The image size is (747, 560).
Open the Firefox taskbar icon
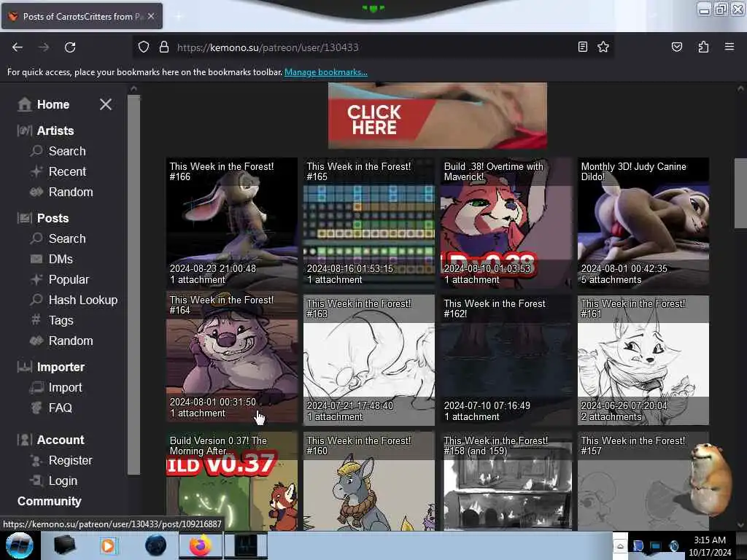[x=200, y=545]
